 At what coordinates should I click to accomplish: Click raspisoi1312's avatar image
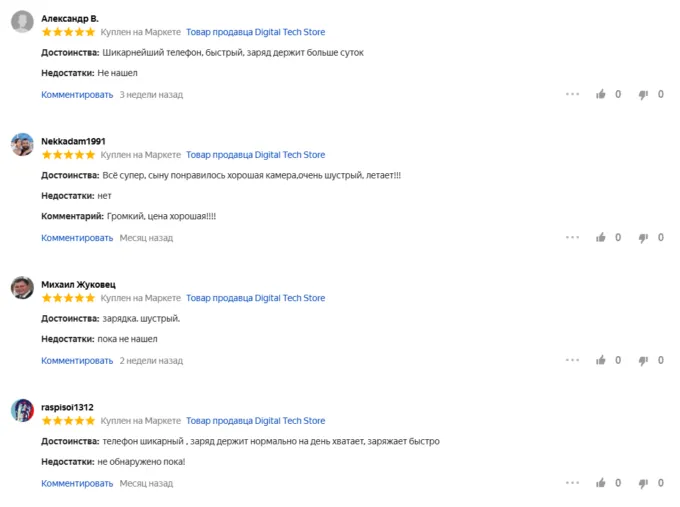click(22, 410)
